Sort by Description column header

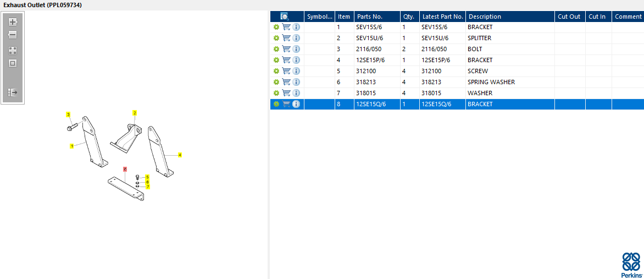pos(510,17)
